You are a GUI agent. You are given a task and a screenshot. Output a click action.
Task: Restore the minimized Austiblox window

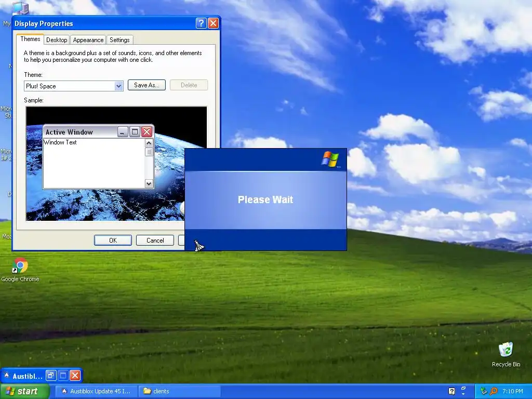(x=51, y=376)
